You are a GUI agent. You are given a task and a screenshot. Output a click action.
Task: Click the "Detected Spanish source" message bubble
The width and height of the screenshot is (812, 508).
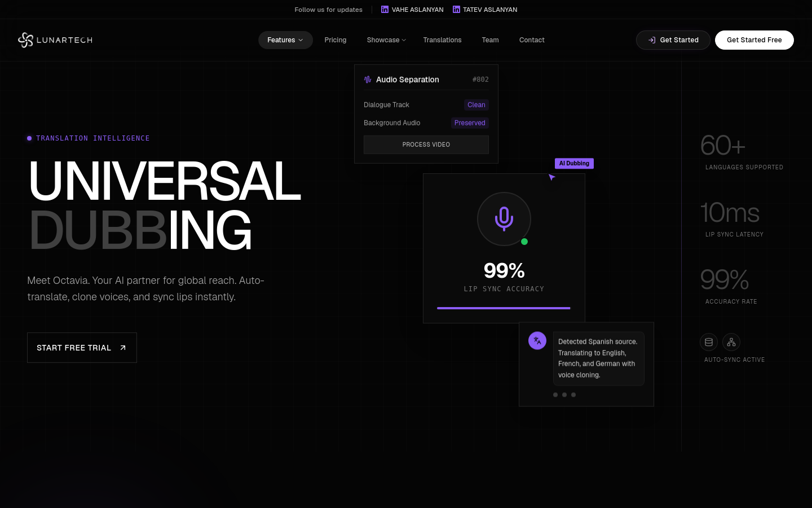(598, 358)
